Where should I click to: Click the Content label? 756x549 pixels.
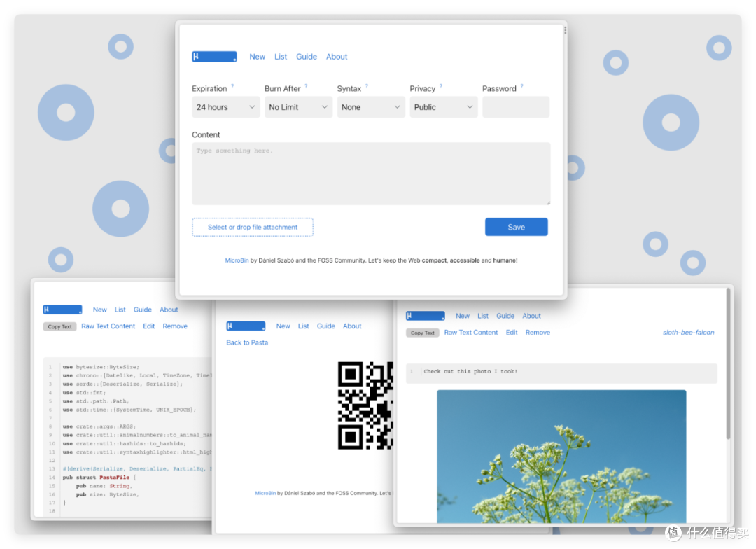[206, 134]
